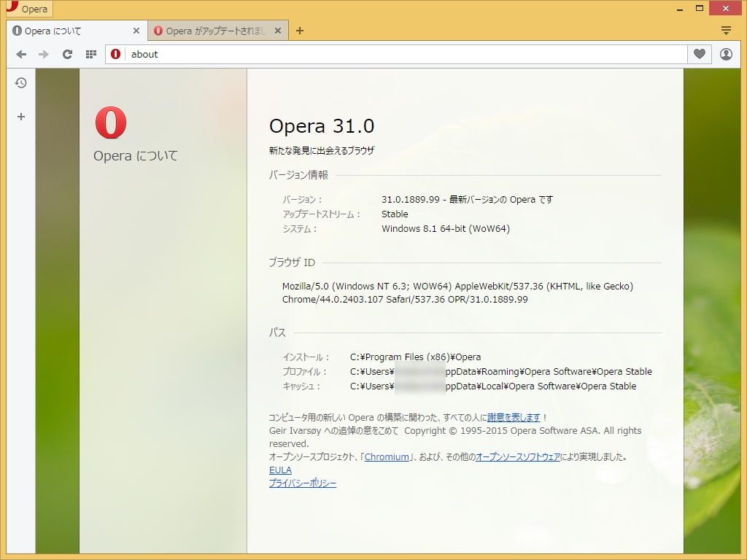747x560 pixels.
Task: Open the profile account icon
Action: [726, 54]
